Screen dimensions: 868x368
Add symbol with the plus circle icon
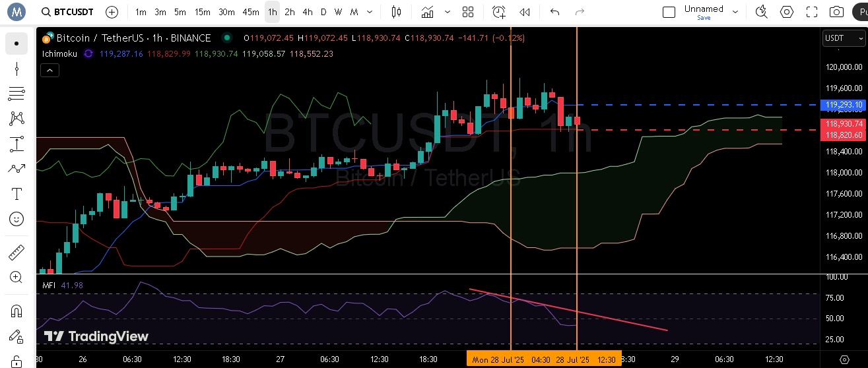point(112,12)
